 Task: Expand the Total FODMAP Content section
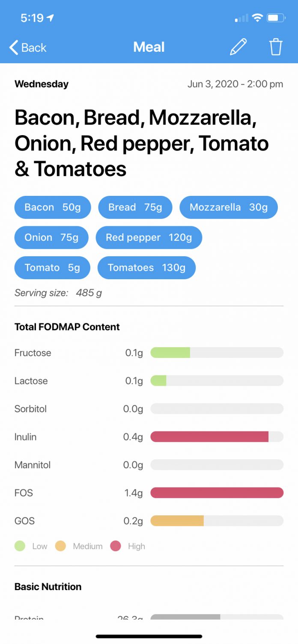(x=67, y=327)
